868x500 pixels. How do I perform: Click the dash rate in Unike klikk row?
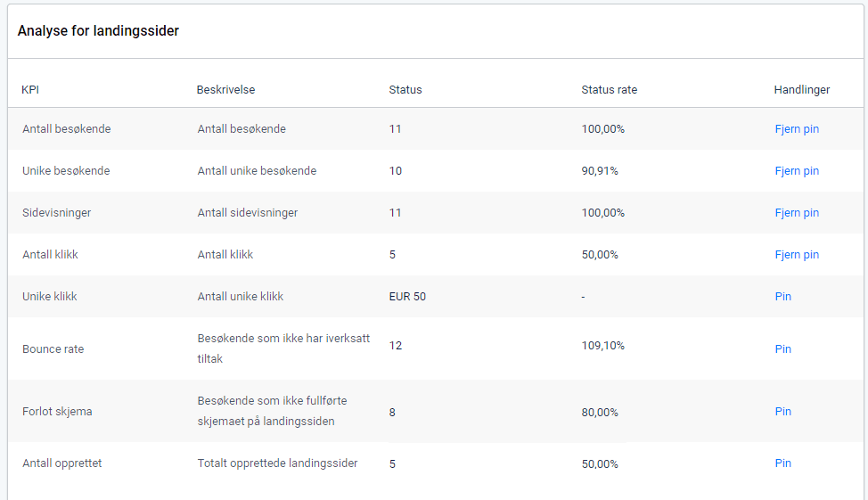click(583, 297)
